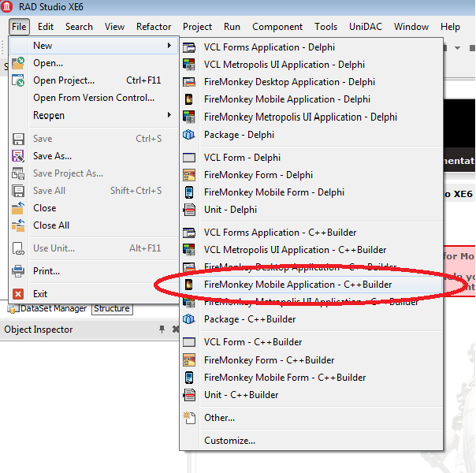Screen dimensions: 476x473
Task: Click FireMonkey Mobile Form Delphi icon
Action: click(189, 192)
